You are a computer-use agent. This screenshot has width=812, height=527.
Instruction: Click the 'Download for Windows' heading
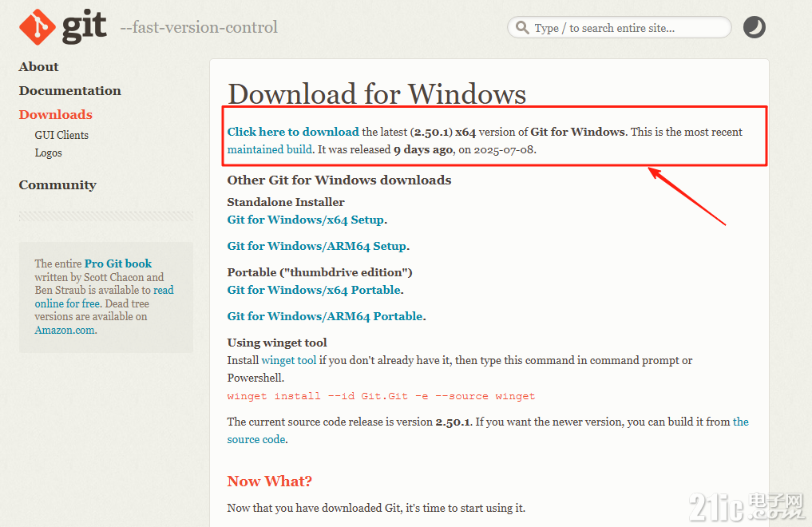(377, 93)
